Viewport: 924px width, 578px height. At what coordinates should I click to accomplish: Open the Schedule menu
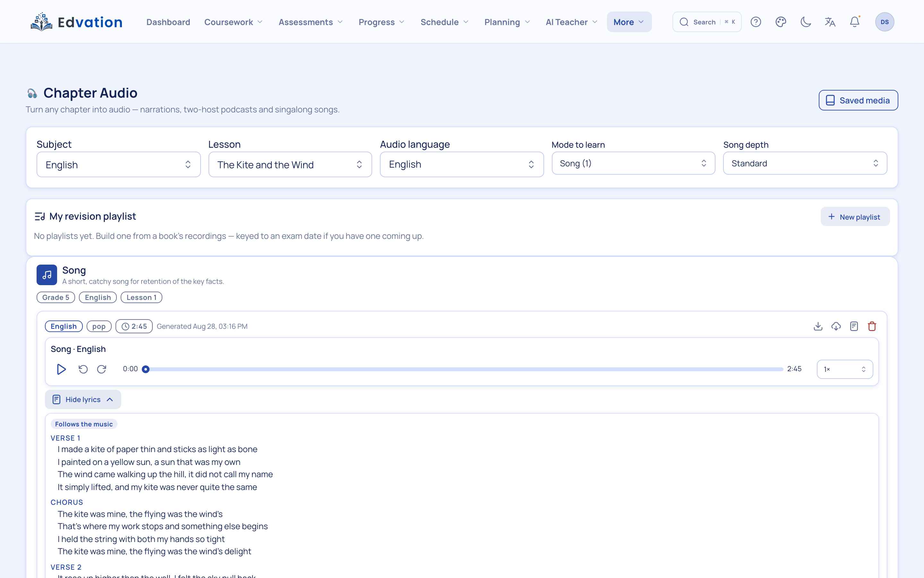pyautogui.click(x=444, y=22)
